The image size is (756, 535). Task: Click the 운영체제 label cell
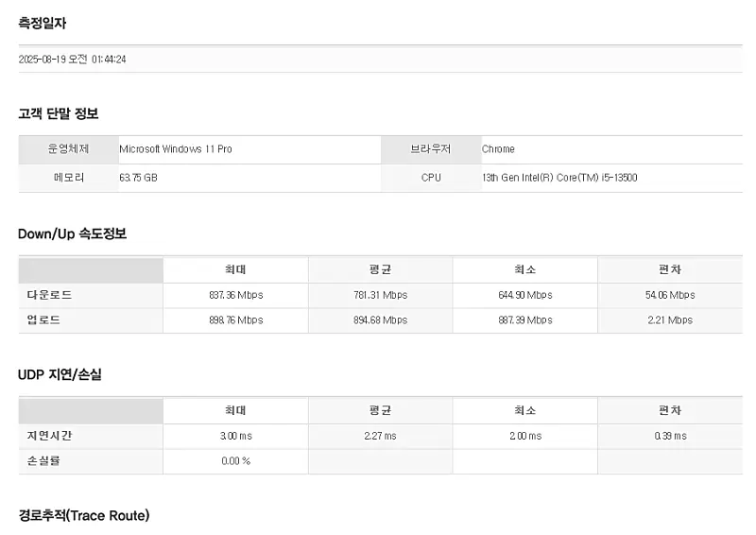pos(68,149)
